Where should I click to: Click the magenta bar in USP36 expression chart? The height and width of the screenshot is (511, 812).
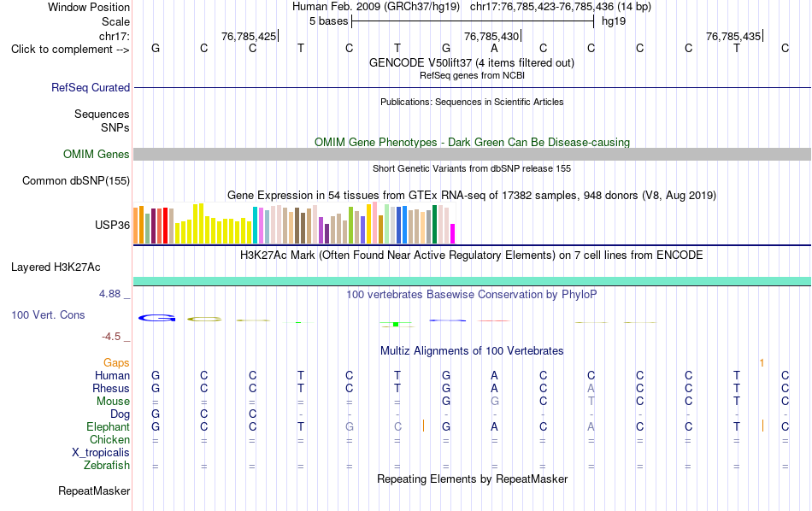click(x=453, y=233)
